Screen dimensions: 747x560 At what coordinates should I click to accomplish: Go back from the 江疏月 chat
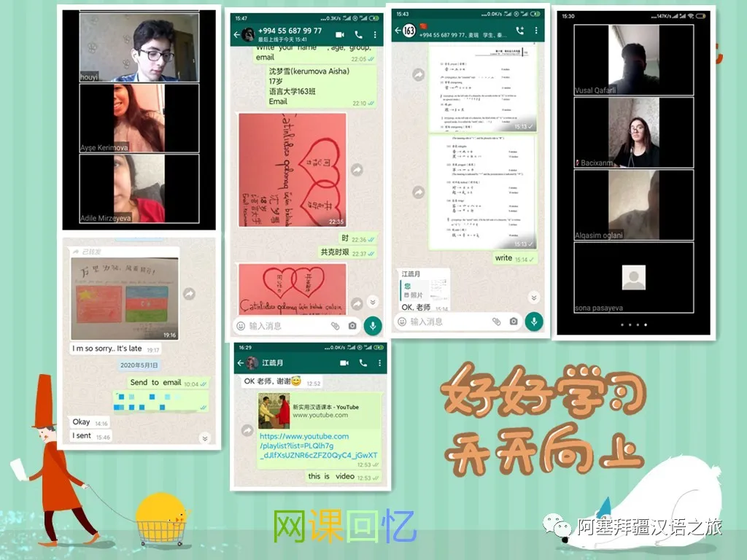[x=241, y=363]
